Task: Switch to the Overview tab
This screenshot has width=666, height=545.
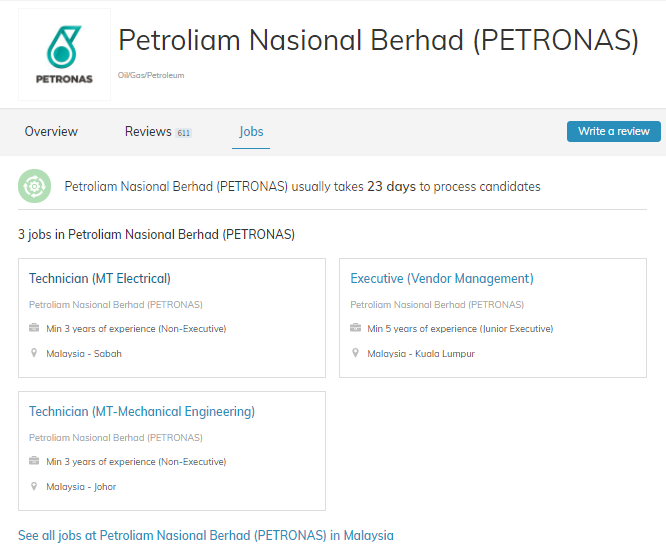Action: pyautogui.click(x=51, y=132)
